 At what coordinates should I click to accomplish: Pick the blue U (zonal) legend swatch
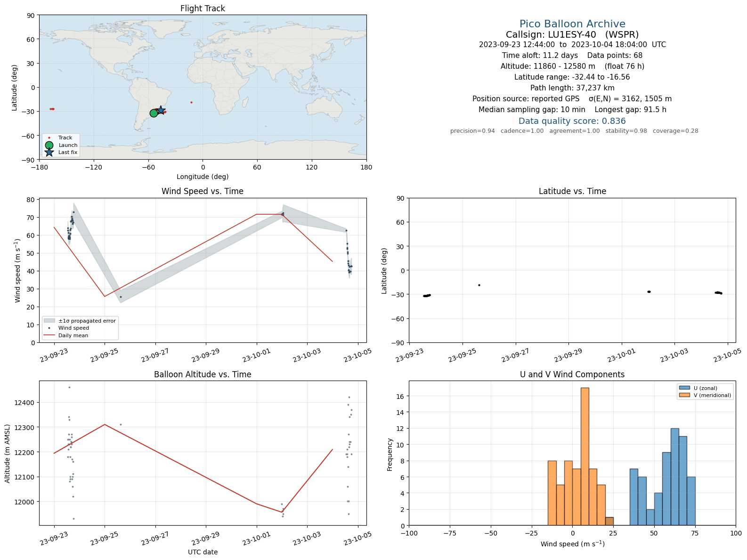tap(684, 388)
